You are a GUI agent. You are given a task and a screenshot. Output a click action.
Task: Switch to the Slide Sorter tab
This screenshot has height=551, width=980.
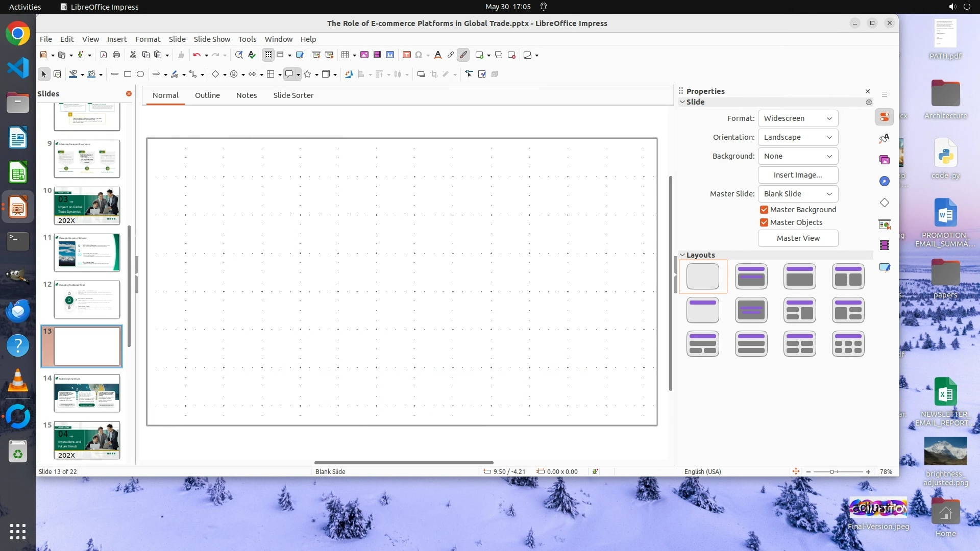point(293,95)
